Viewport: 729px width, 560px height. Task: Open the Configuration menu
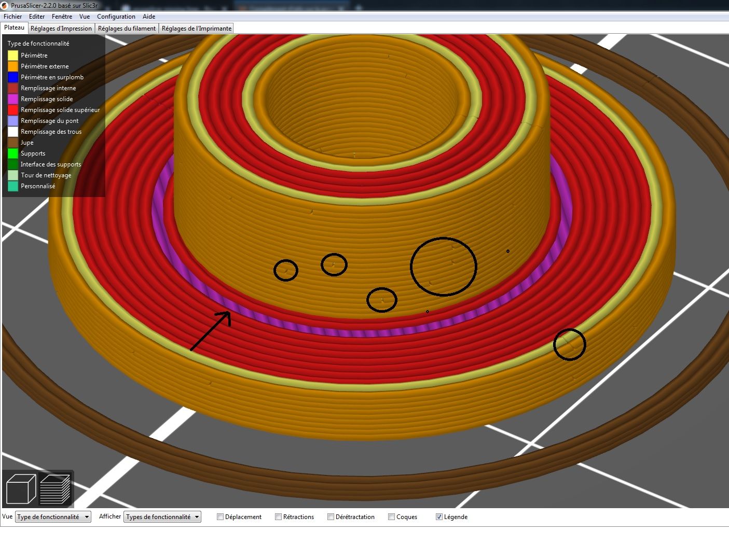(x=116, y=17)
